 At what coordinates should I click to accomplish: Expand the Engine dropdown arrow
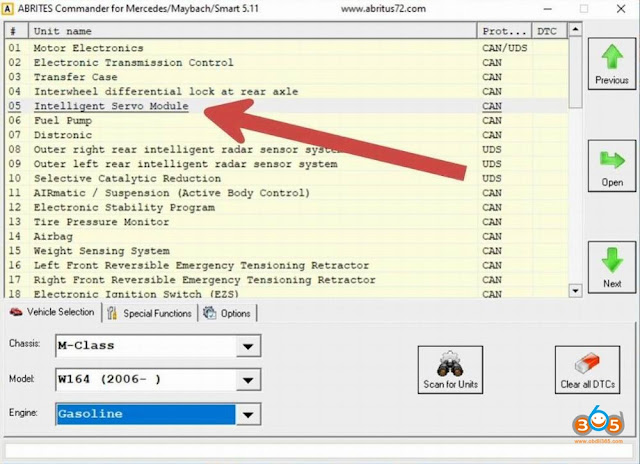[248, 414]
